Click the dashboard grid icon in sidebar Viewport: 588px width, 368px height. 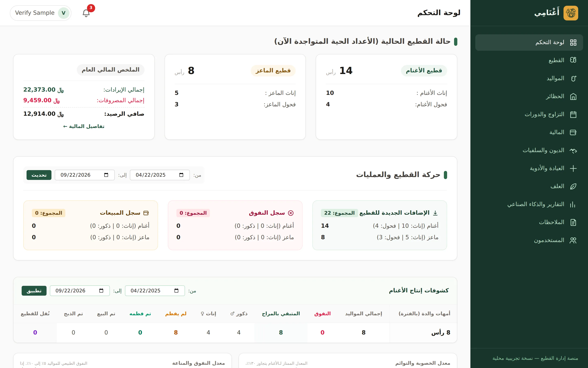click(573, 43)
